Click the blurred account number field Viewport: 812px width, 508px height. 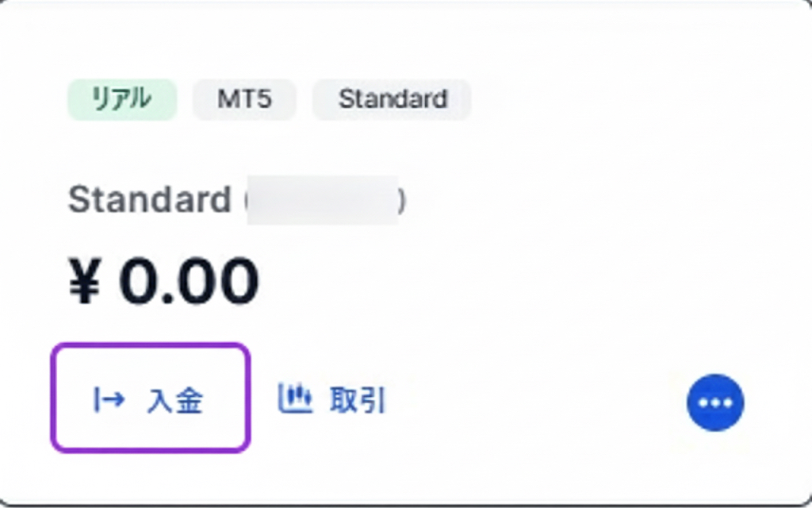tap(322, 201)
